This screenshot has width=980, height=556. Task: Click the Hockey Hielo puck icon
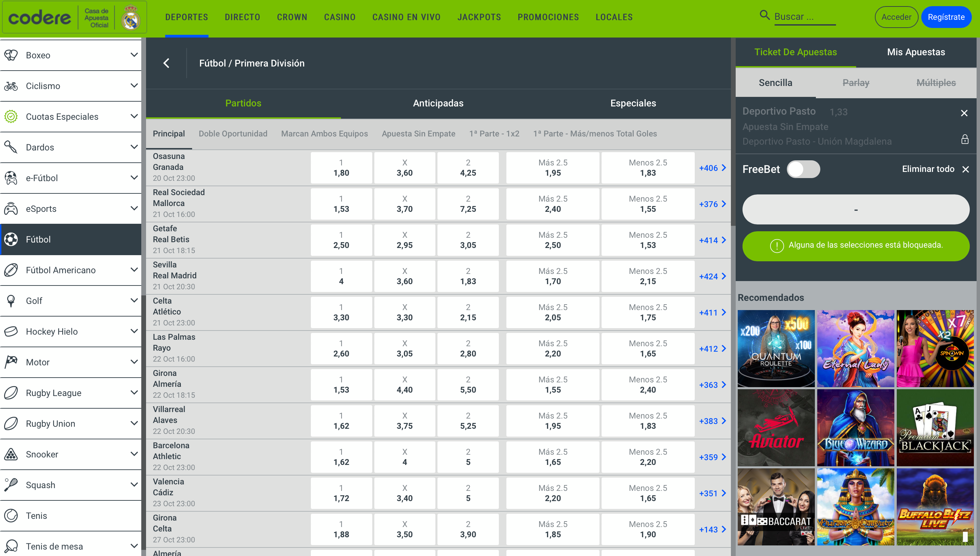(11, 332)
